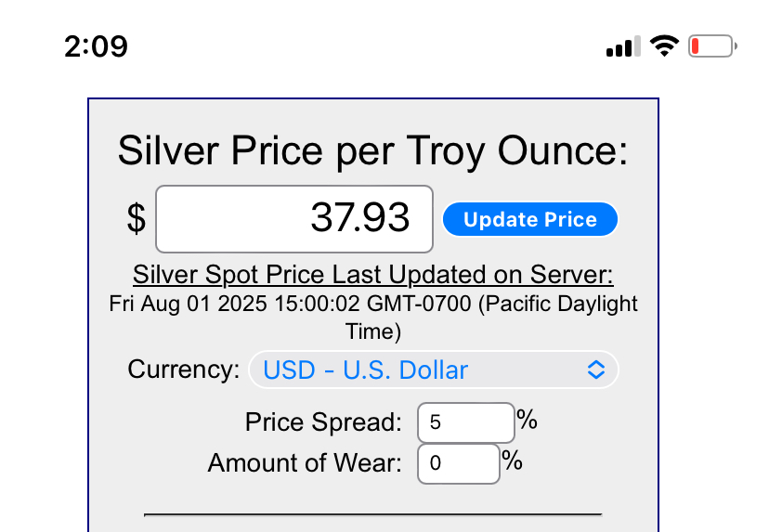Click the percent sign after Price Spread
Viewport: 769px width, 532px height.
528,421
